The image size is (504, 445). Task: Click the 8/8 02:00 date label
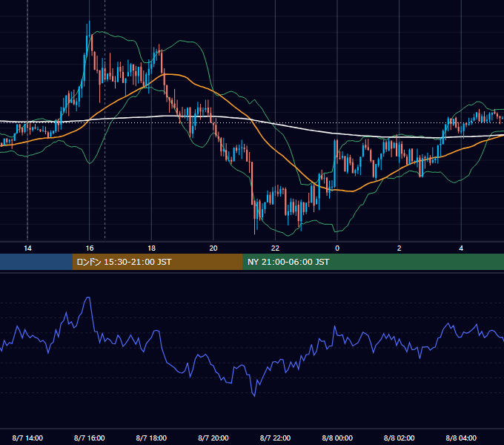(399, 438)
